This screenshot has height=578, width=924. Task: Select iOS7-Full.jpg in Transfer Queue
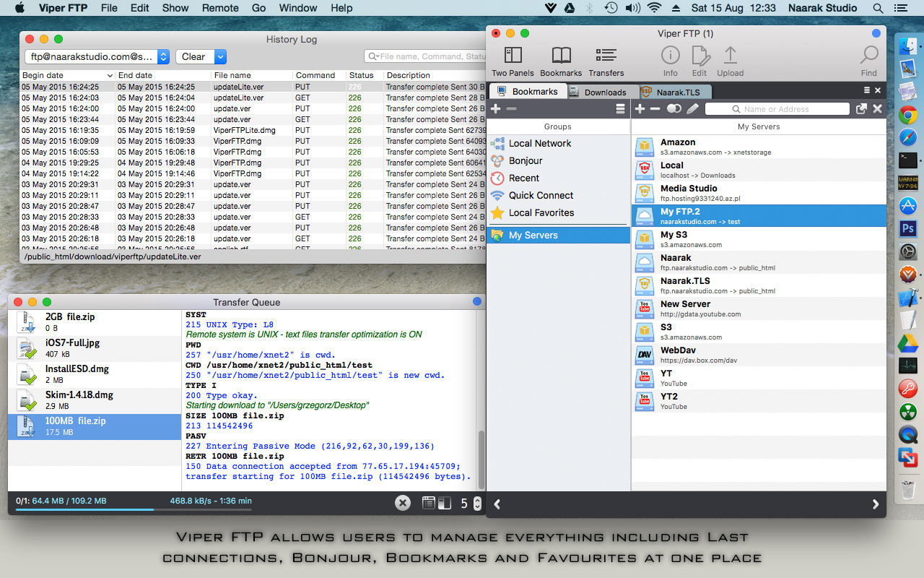point(95,348)
